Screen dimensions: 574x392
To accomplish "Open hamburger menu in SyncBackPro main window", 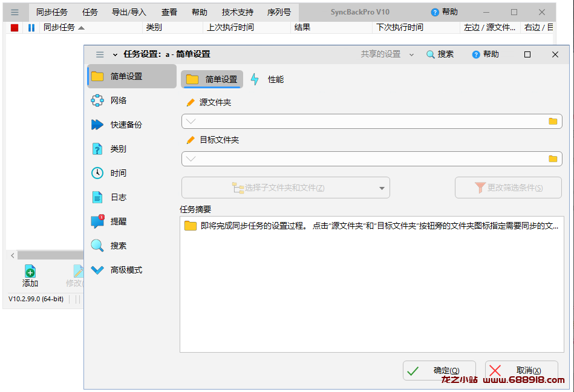I will pyautogui.click(x=15, y=12).
